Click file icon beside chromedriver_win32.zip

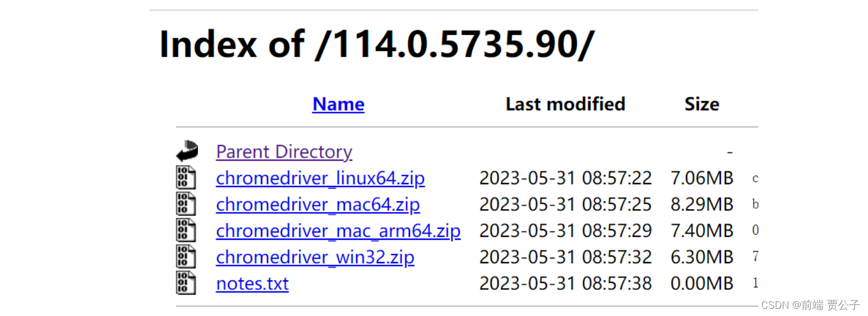point(186,256)
